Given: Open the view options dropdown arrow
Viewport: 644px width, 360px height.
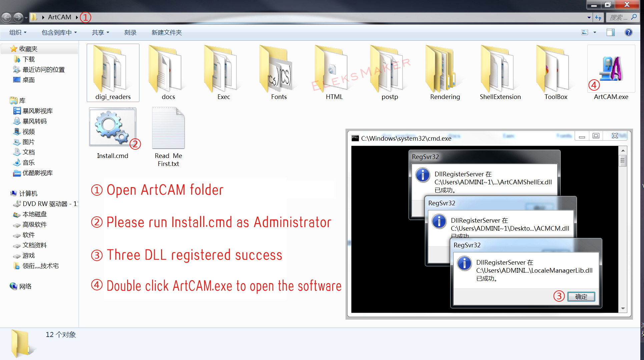Looking at the screenshot, I should [595, 32].
